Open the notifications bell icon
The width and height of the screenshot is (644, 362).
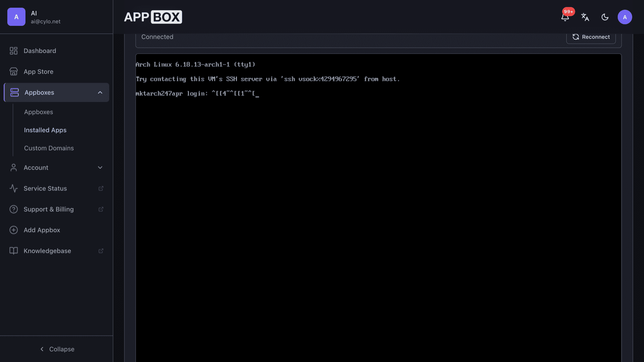tap(565, 17)
